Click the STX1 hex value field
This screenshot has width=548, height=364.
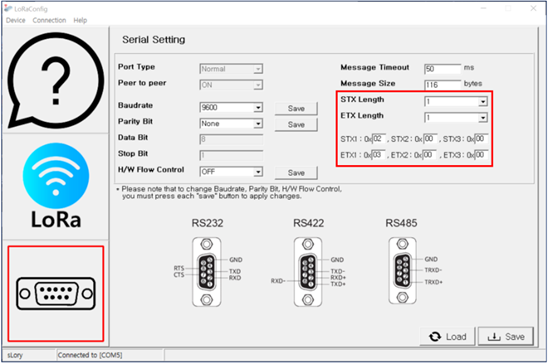pos(379,139)
